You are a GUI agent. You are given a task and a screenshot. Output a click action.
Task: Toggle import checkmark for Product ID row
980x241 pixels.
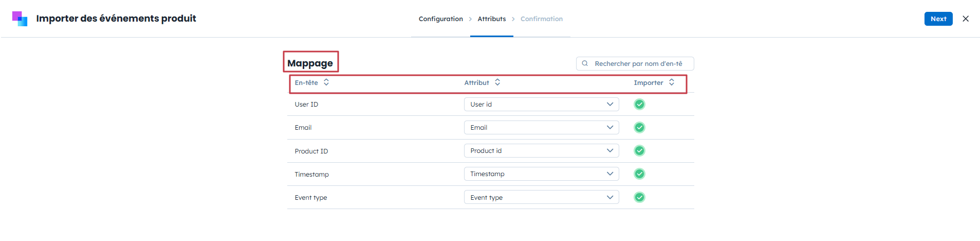click(639, 151)
